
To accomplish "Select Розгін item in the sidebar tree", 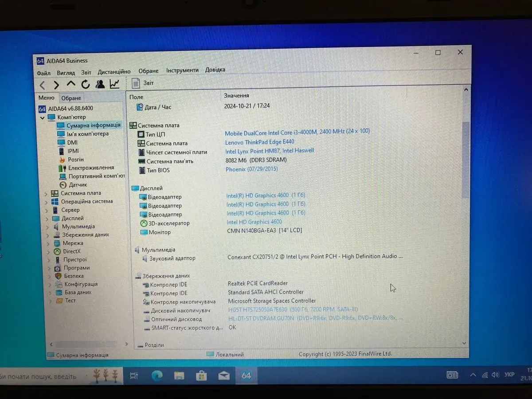I will tap(75, 160).
